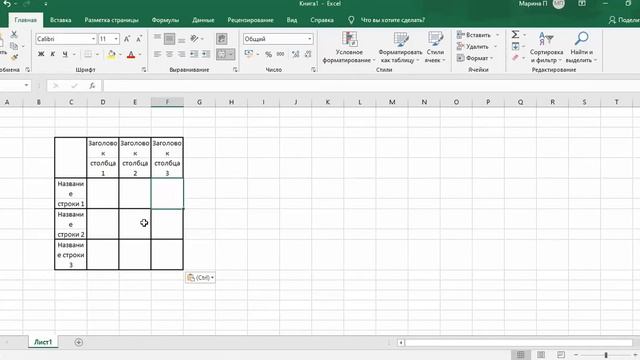Switch to the Данные tab
This screenshot has height=360, width=640.
[203, 20]
